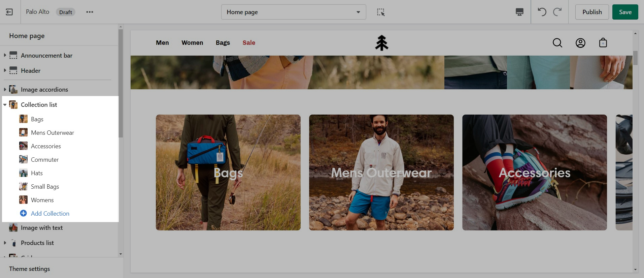Collapse the Collection list section
This screenshot has width=644, height=278.
(x=5, y=105)
